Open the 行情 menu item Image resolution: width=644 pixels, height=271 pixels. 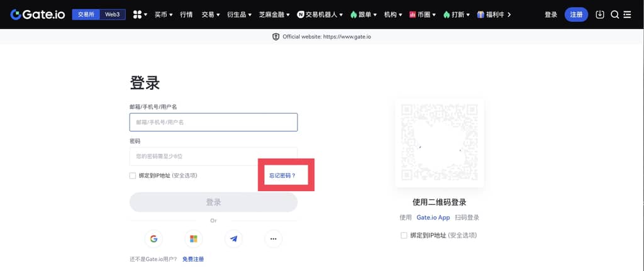pos(186,14)
